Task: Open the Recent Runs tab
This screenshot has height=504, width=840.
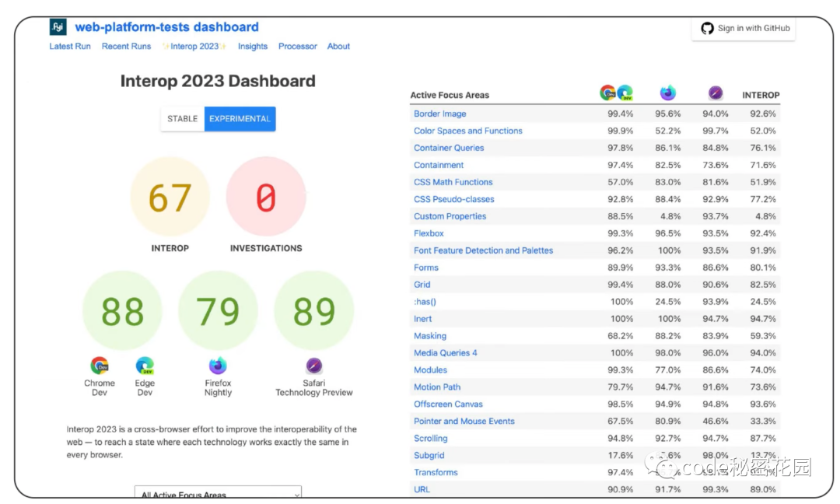Action: tap(127, 46)
